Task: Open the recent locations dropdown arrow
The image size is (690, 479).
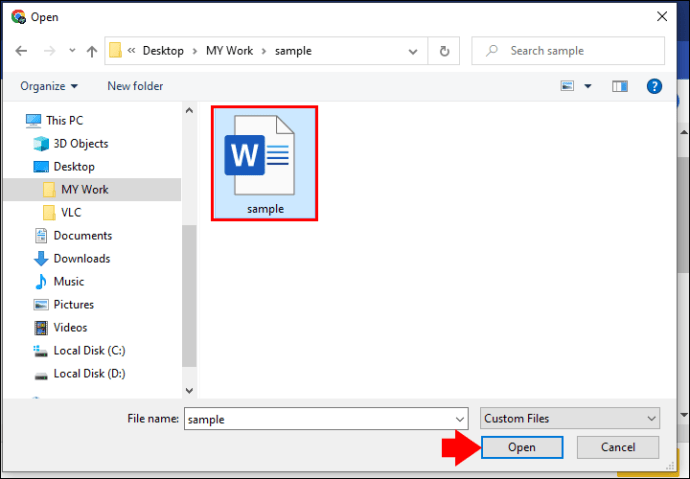Action: [x=72, y=51]
